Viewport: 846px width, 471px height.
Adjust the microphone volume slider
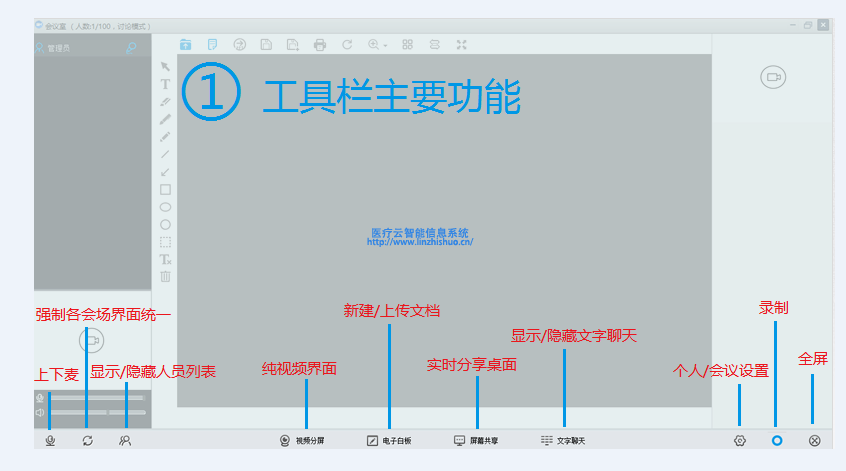click(97, 398)
